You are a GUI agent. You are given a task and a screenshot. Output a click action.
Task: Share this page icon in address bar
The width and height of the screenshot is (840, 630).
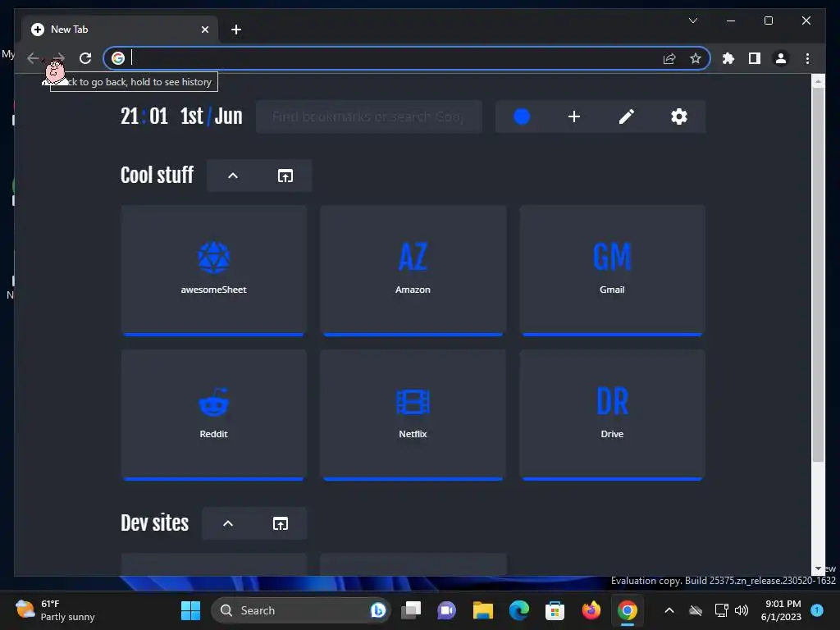[x=669, y=58]
